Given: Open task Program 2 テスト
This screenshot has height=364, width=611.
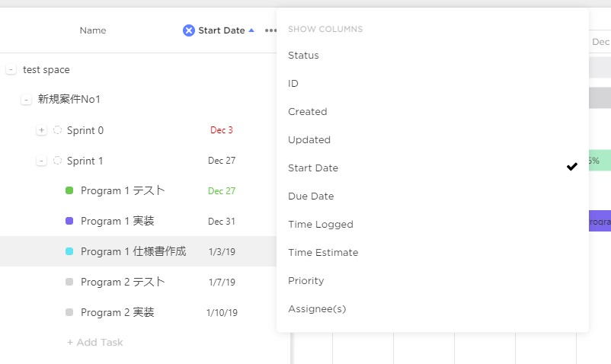Looking at the screenshot, I should (x=123, y=282).
